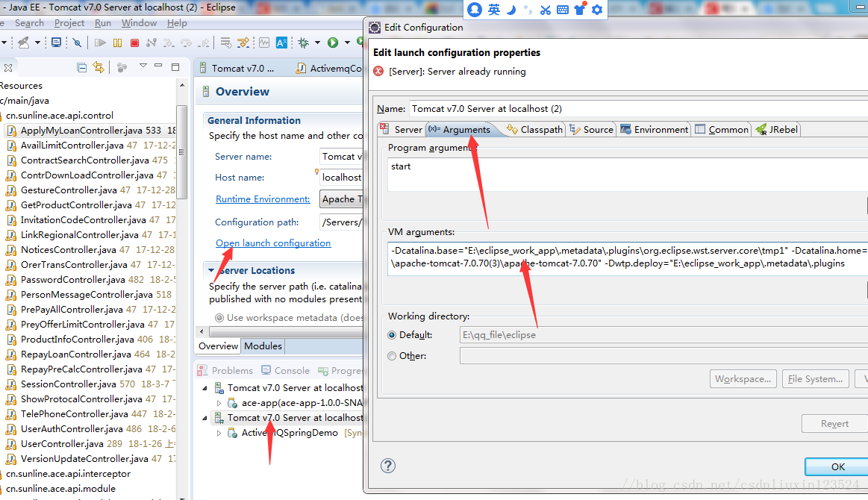Open the Run button dropdown arrow
The width and height of the screenshot is (868, 500).
coord(347,43)
